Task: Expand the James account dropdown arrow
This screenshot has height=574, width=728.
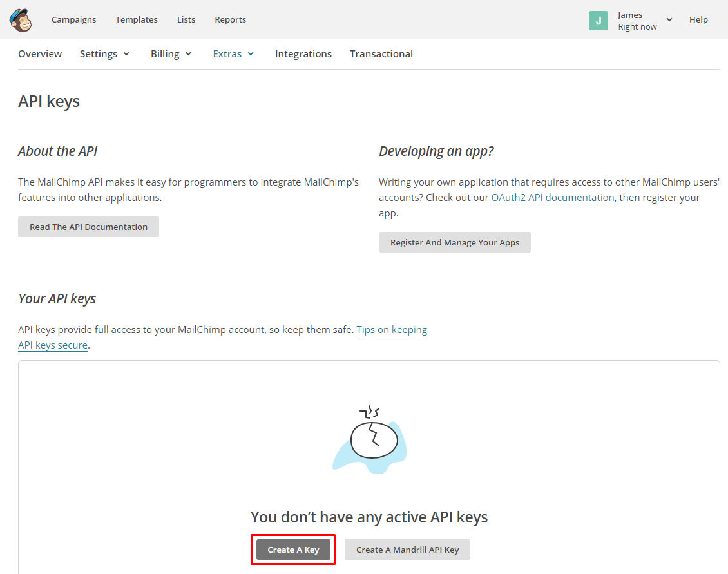Action: [x=669, y=19]
